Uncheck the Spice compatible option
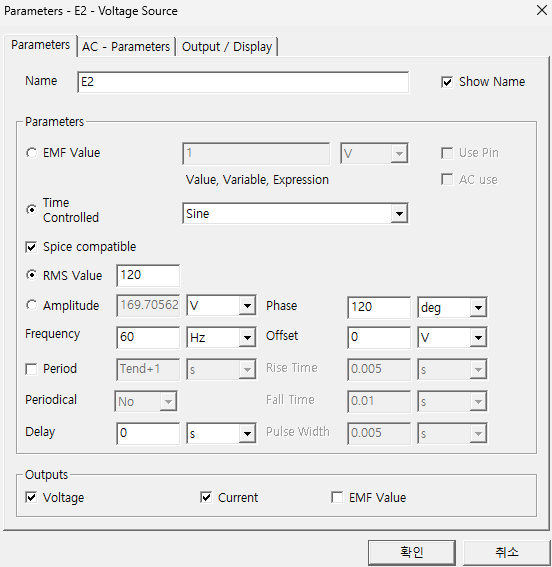Screen dimensions: 552x567 pyautogui.click(x=31, y=247)
